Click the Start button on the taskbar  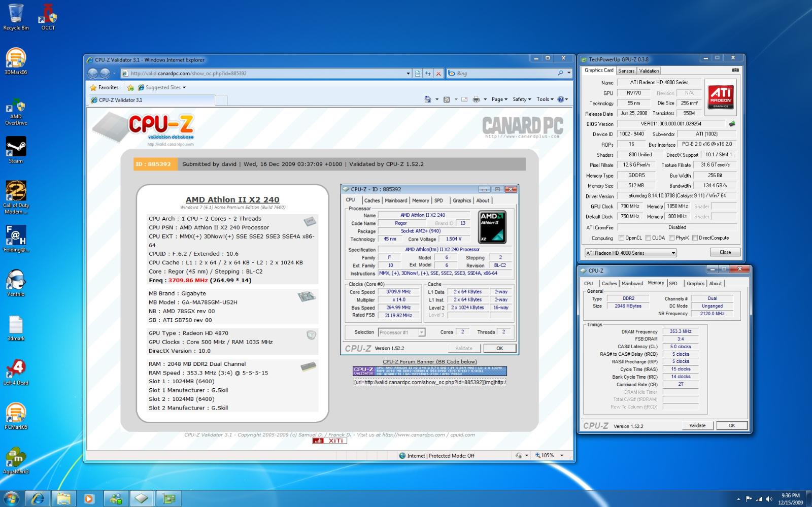pos(11,498)
